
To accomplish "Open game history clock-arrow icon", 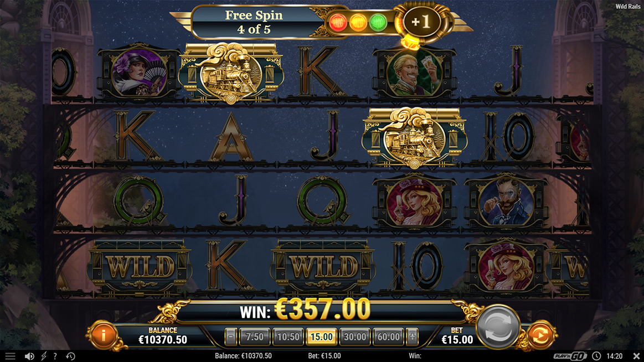I will click(71, 356).
